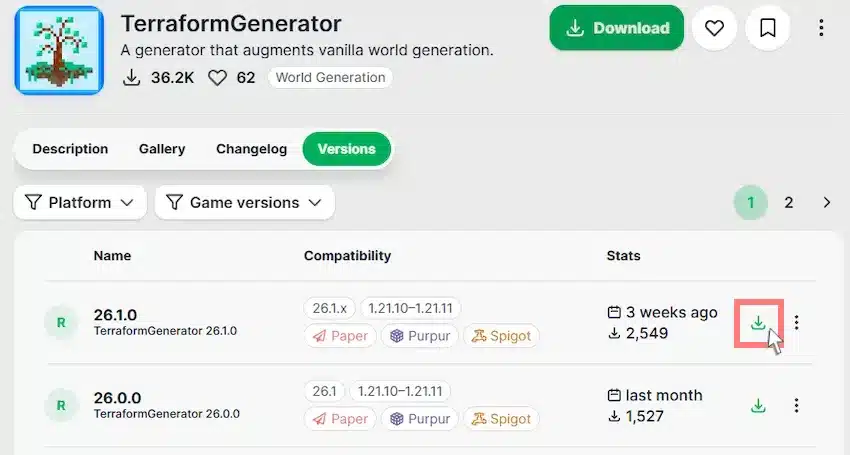Viewport: 850px width, 455px height.
Task: Expand the Game versions filter dropdown
Action: (x=244, y=203)
